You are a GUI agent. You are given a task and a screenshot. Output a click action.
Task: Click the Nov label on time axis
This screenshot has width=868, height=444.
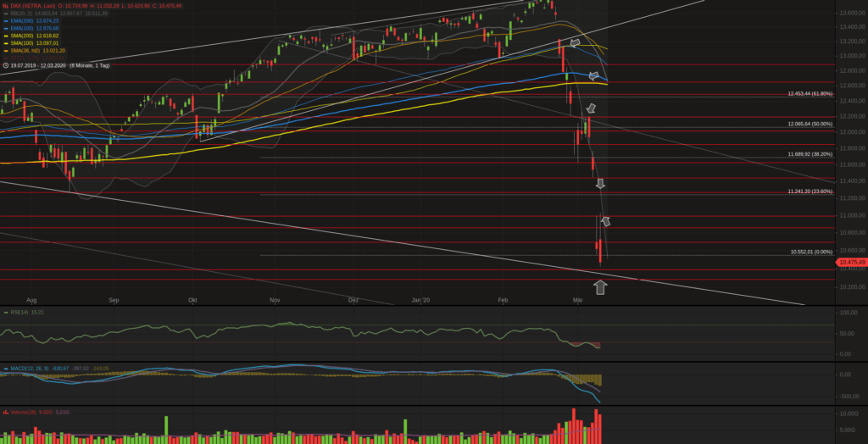275,300
